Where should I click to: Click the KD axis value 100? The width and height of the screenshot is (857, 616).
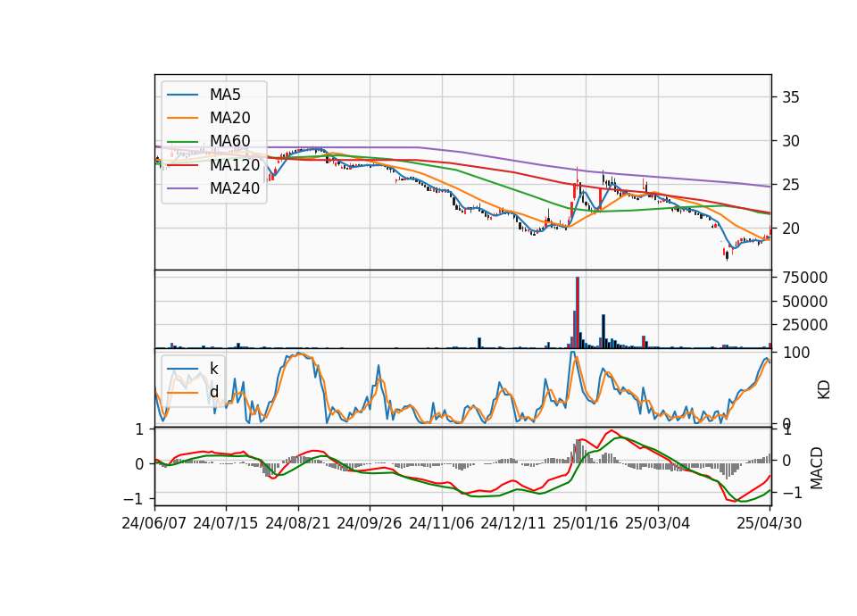(796, 354)
